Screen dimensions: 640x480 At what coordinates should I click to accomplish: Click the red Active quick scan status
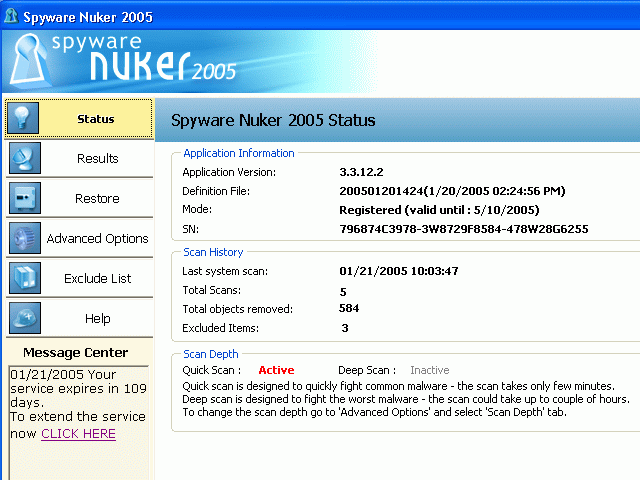click(276, 370)
